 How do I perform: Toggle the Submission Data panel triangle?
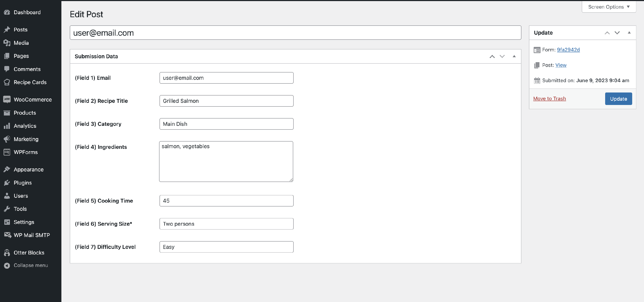(x=514, y=56)
